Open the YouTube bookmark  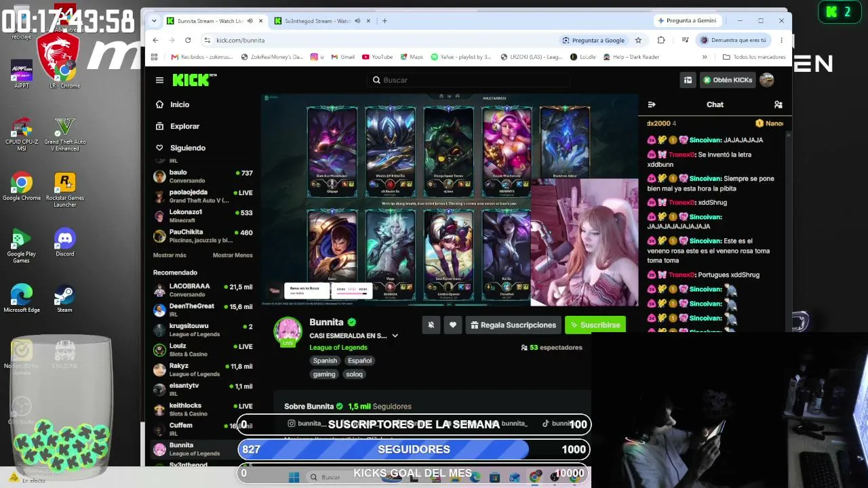377,57
